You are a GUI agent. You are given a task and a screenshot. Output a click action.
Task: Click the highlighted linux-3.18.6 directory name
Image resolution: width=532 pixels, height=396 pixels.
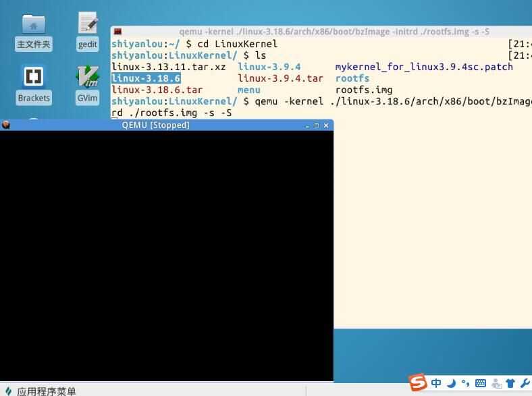pyautogui.click(x=146, y=78)
